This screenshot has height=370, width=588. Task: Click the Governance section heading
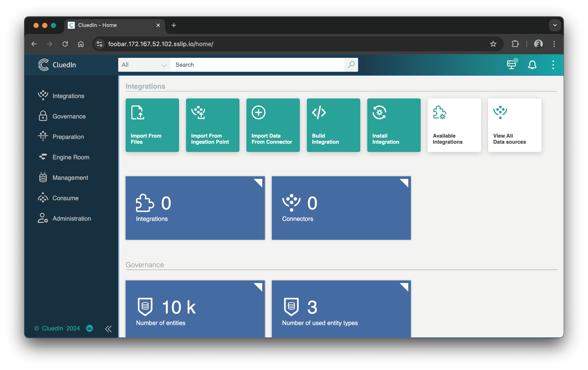145,265
